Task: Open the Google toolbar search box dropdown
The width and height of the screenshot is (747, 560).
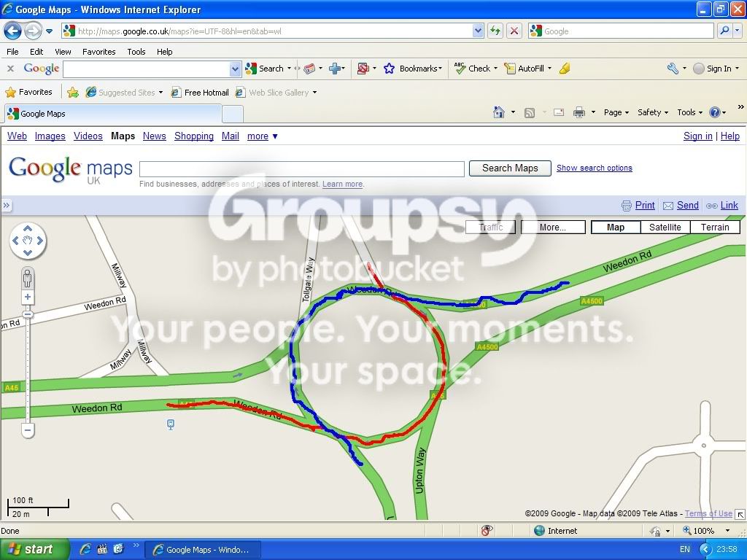Action: pyautogui.click(x=235, y=69)
